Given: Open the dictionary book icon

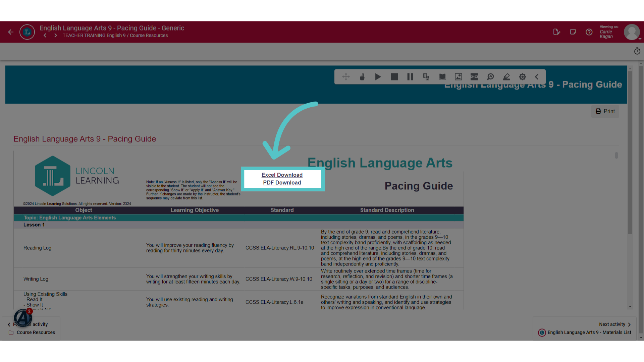Looking at the screenshot, I should pyautogui.click(x=442, y=77).
